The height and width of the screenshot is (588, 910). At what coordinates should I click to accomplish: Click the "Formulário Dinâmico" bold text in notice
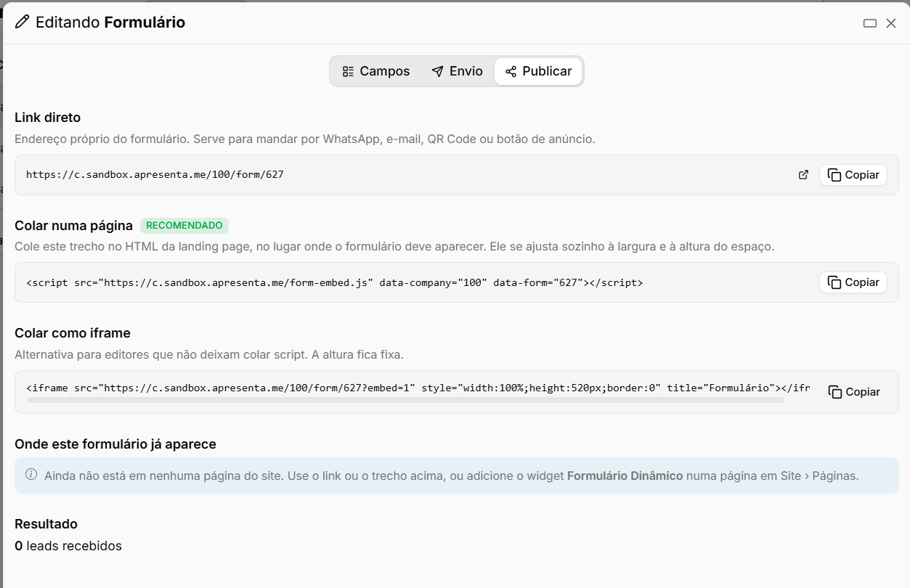point(625,476)
